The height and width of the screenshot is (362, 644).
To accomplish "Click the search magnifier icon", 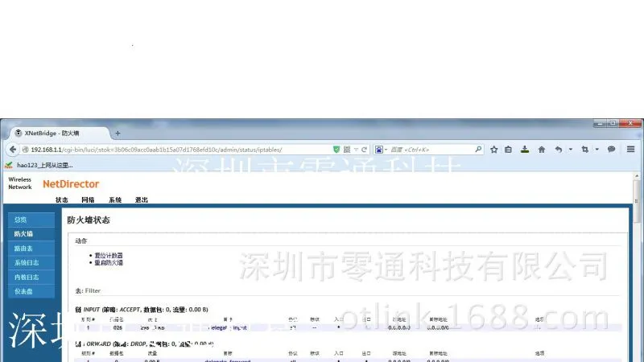I will (x=478, y=150).
